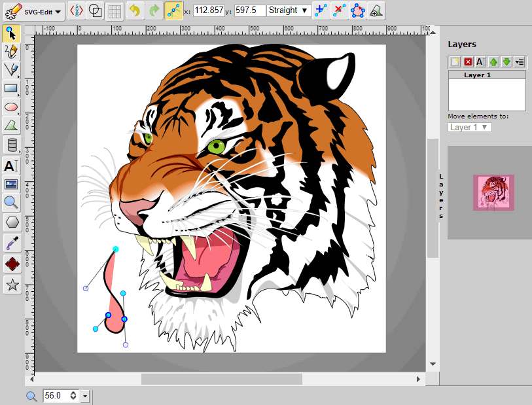This screenshot has height=405, width=532.
Task: Open the Move elements to layer dropdown
Action: point(469,128)
